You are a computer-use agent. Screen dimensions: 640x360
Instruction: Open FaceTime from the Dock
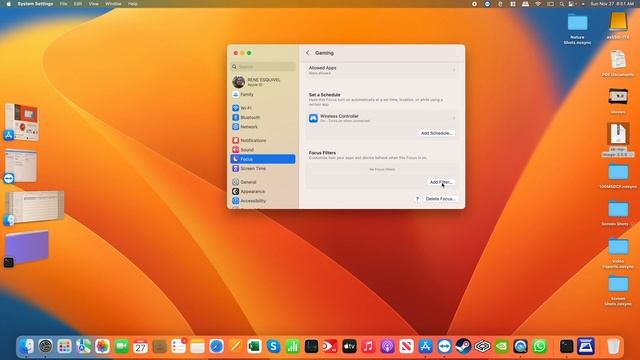tap(121, 346)
